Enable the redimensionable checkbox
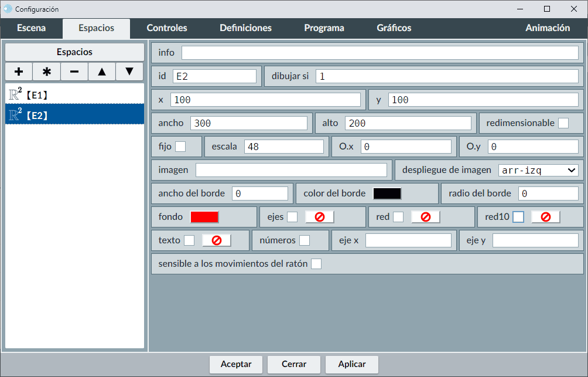The image size is (588, 377). pyautogui.click(x=563, y=123)
